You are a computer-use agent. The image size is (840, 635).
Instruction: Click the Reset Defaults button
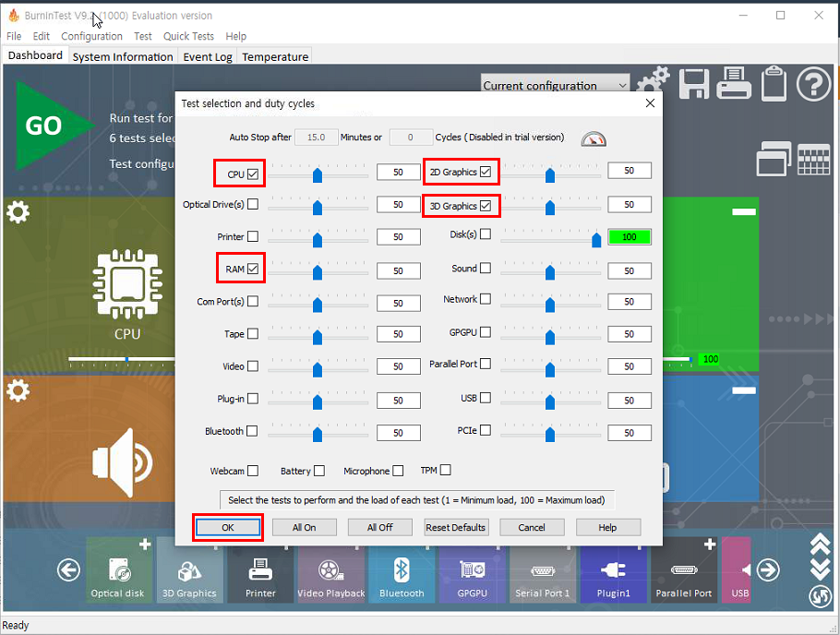pyautogui.click(x=455, y=527)
